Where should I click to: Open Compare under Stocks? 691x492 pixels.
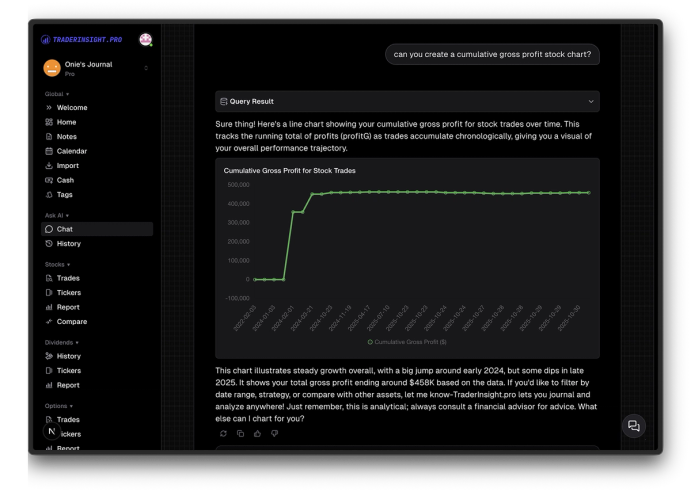coord(72,322)
